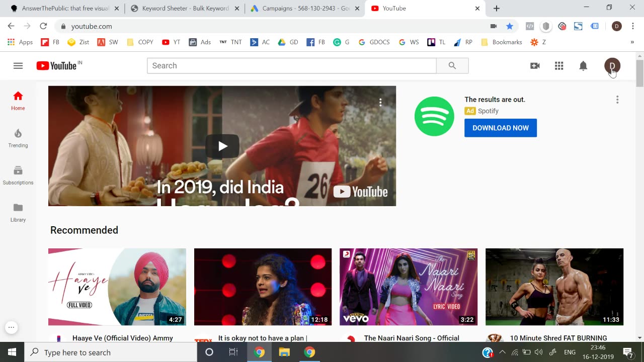The height and width of the screenshot is (362, 644).
Task: Open Subscriptions in the sidebar
Action: [x=18, y=175]
